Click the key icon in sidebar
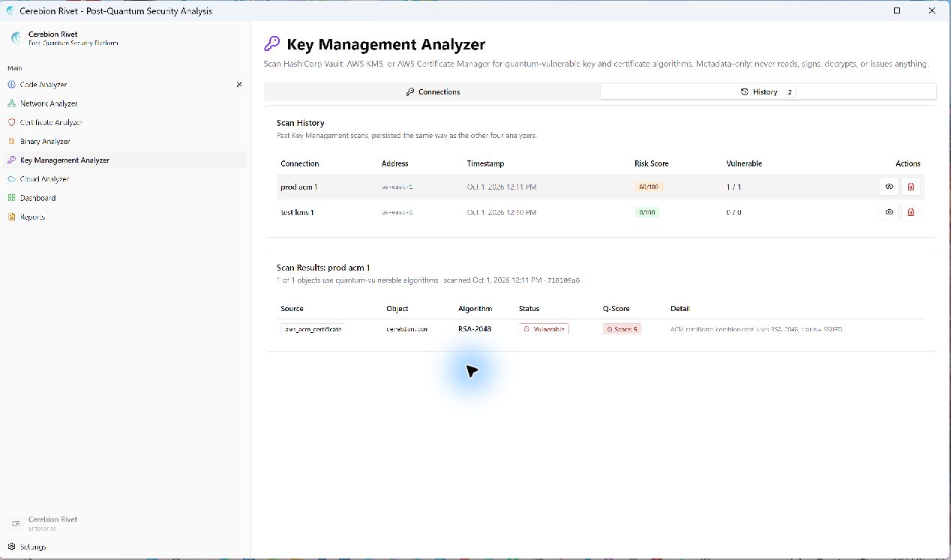This screenshot has width=951, height=560. pos(11,160)
